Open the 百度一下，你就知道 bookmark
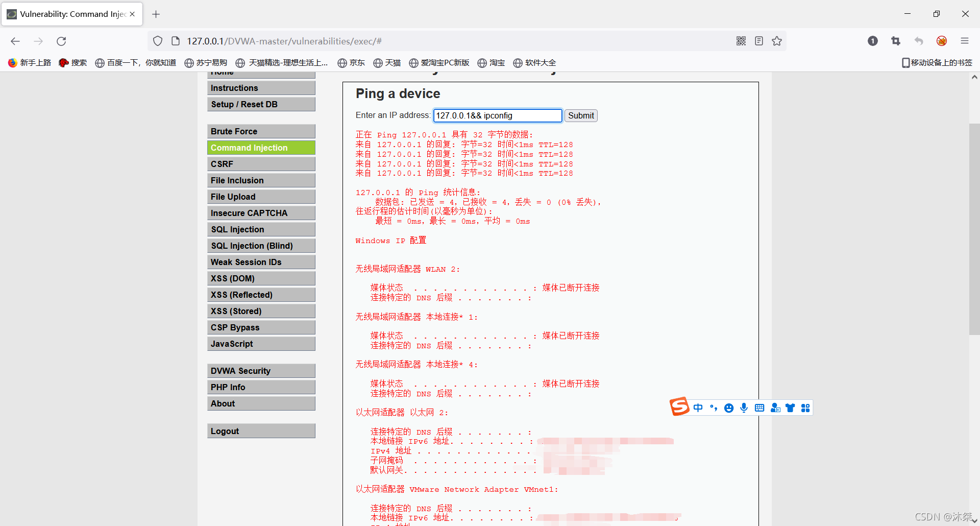Image resolution: width=980 pixels, height=526 pixels. [x=136, y=62]
